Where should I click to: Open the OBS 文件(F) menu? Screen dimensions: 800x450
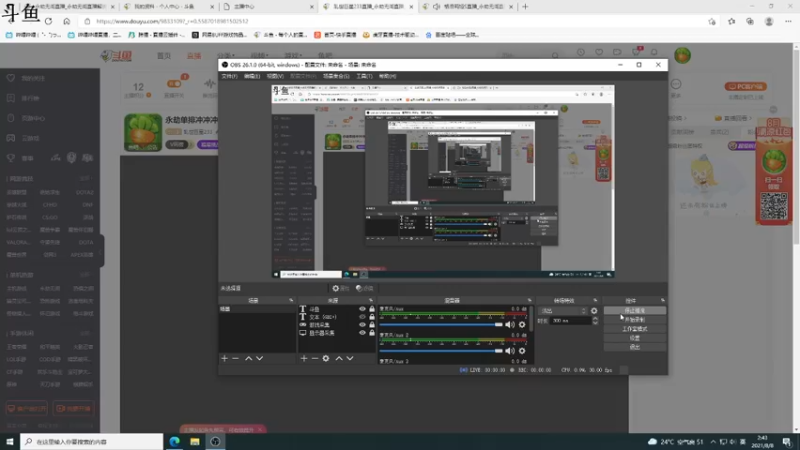point(230,76)
